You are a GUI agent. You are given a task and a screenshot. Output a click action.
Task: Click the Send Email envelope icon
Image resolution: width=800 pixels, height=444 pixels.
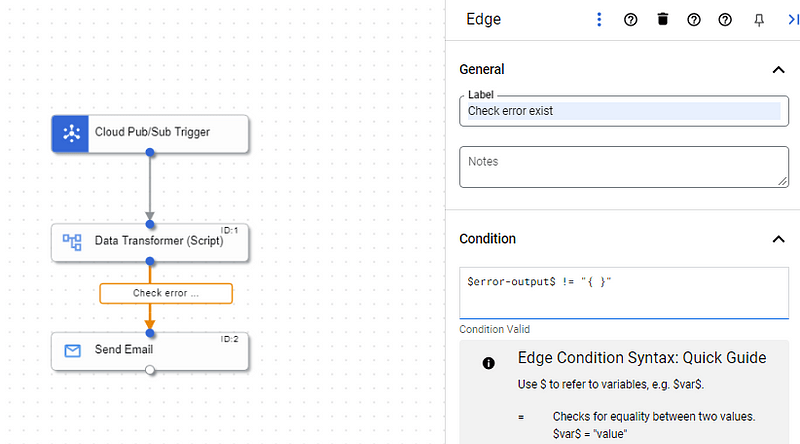pos(71,350)
